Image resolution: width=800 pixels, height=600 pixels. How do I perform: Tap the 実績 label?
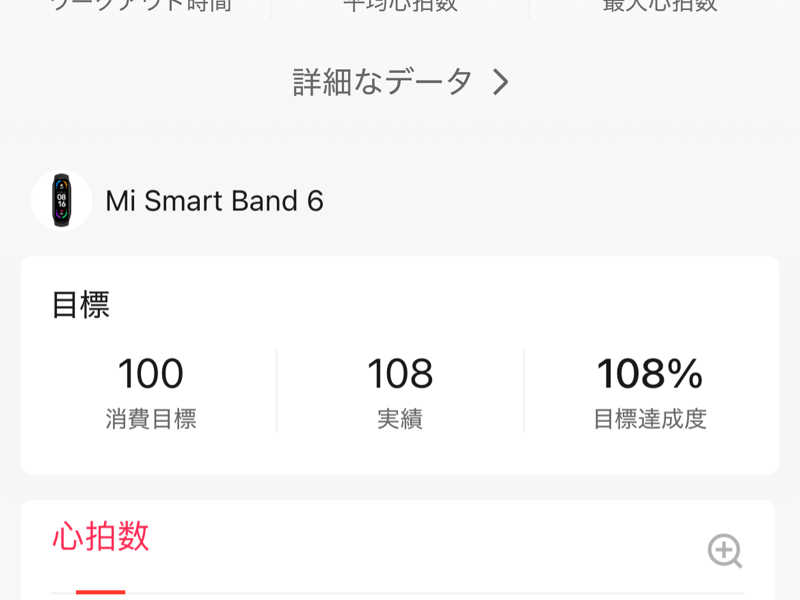400,419
